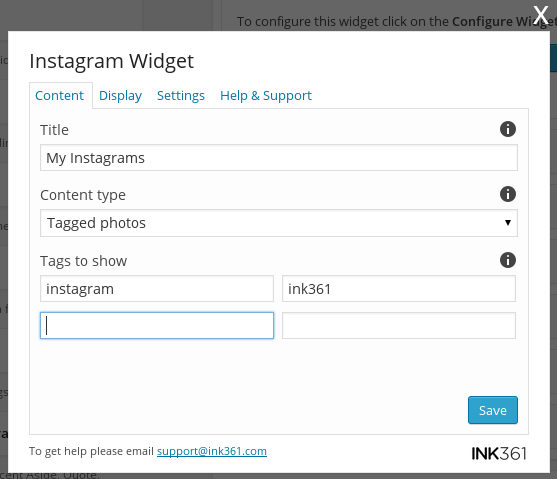The height and width of the screenshot is (479, 557).
Task: Open the Tagged photos content type dropdown
Action: coord(279,223)
